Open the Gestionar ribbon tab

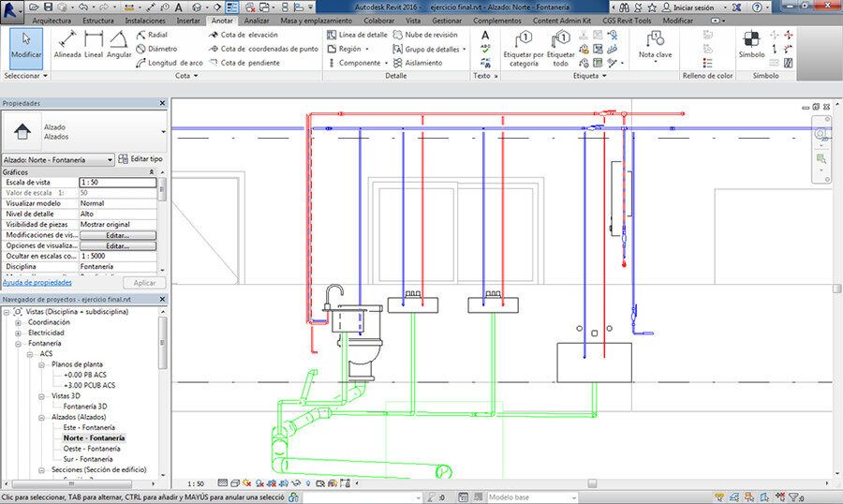tap(447, 20)
